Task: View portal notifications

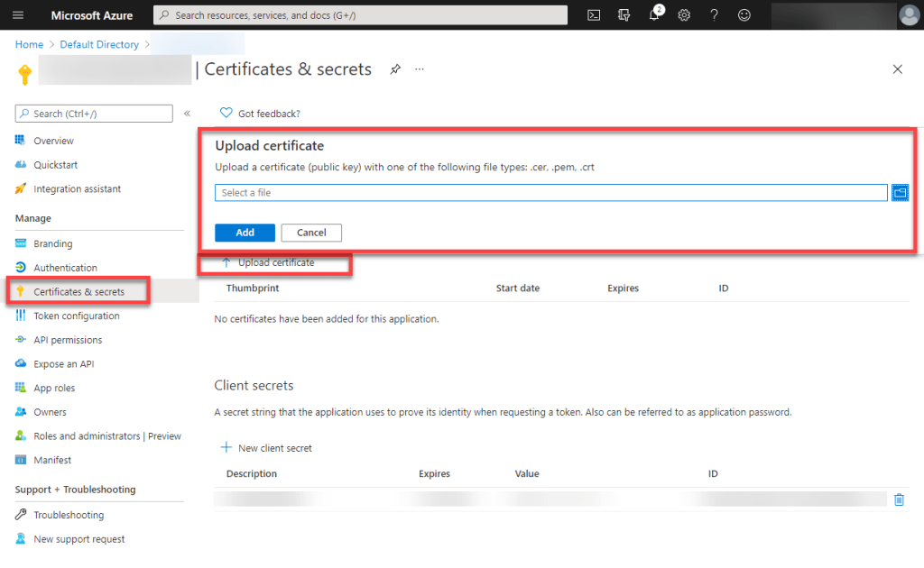Action: pos(651,14)
